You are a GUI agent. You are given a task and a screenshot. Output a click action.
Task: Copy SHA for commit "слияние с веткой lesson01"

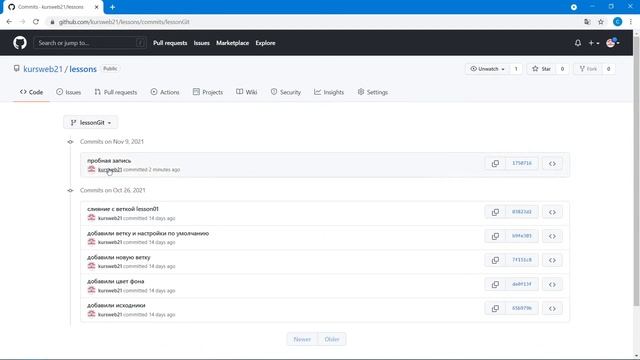pyautogui.click(x=495, y=212)
